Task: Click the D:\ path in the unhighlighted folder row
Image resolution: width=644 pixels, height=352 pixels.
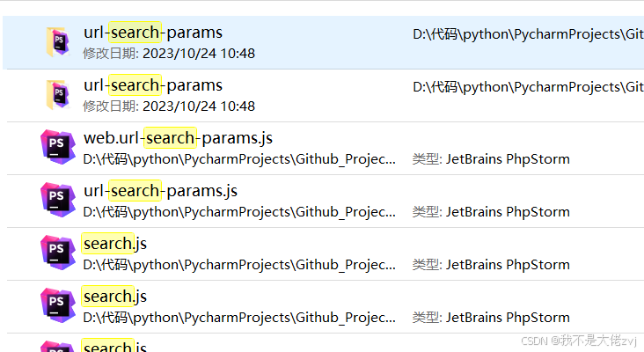Action: [528, 87]
